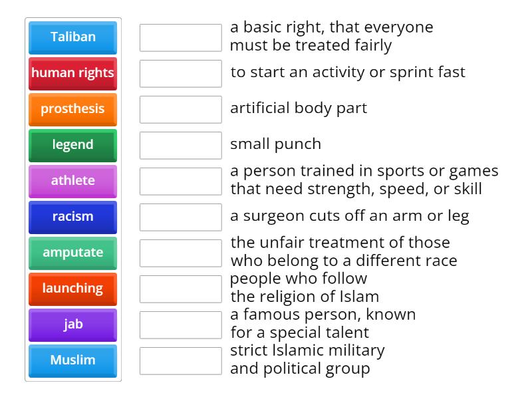The width and height of the screenshot is (532, 399).
Task: Click the answer box beside 'small punch'
Action: [180, 146]
